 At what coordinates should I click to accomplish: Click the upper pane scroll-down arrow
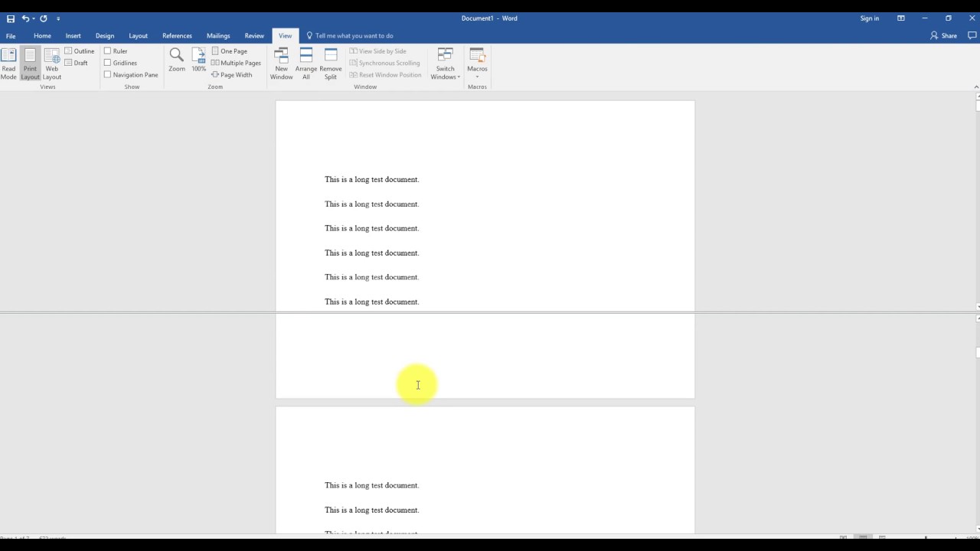coord(977,306)
